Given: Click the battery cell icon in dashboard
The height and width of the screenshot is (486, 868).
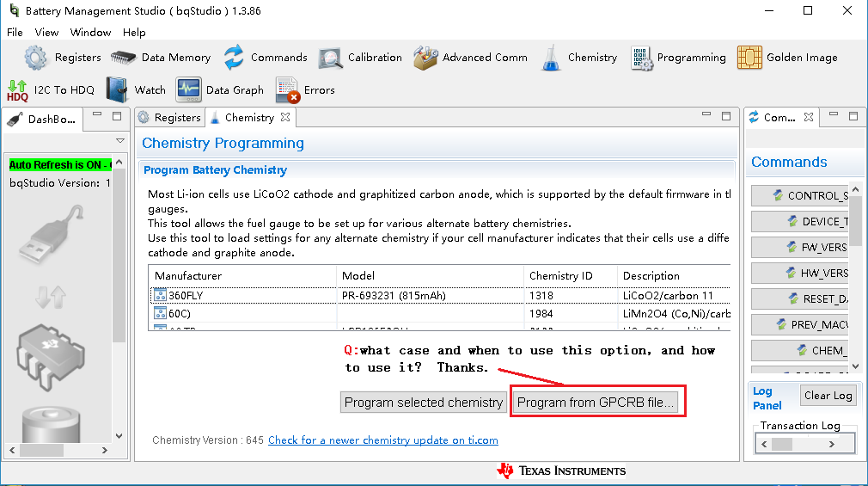Looking at the screenshot, I should tap(51, 424).
